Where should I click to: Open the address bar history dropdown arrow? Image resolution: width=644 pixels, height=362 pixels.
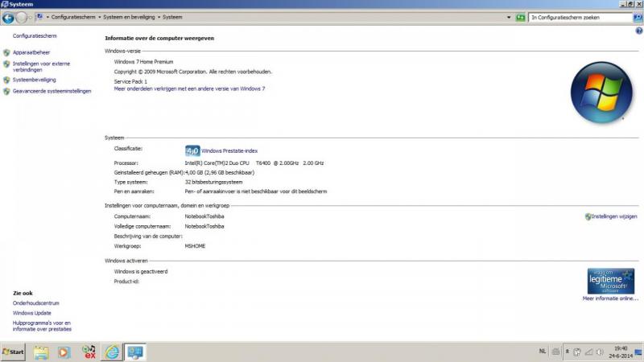pyautogui.click(x=509, y=17)
